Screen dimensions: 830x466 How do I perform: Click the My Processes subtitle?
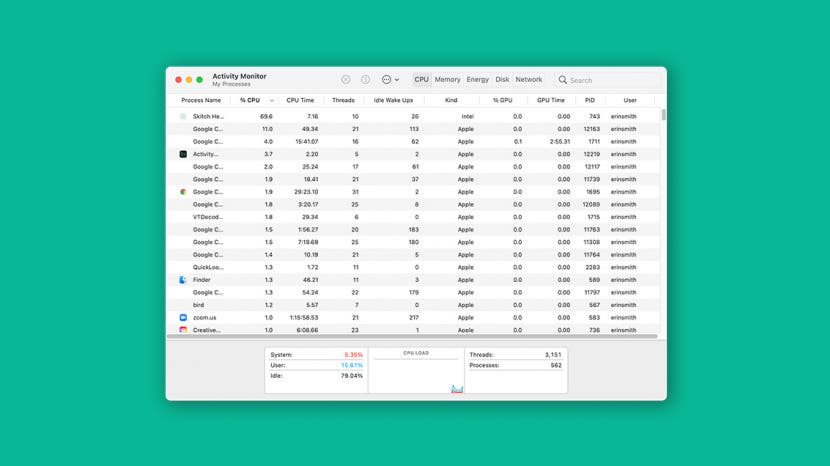pyautogui.click(x=231, y=84)
